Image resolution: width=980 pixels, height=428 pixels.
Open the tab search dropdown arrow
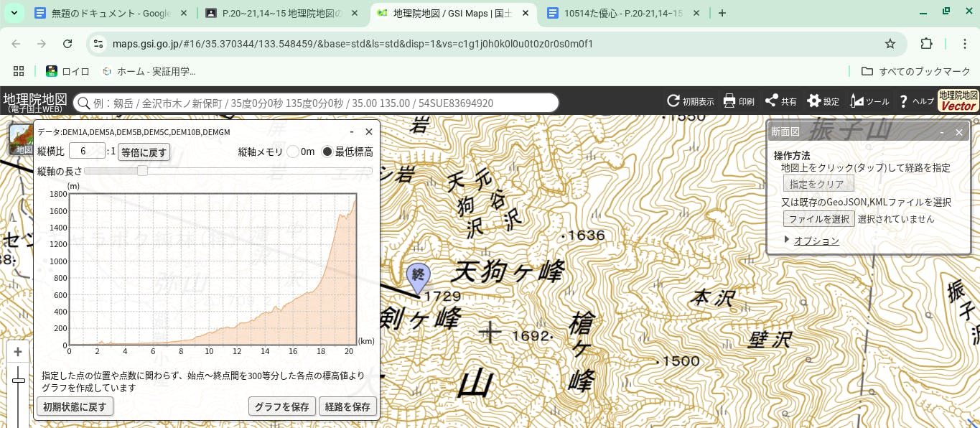[x=14, y=13]
